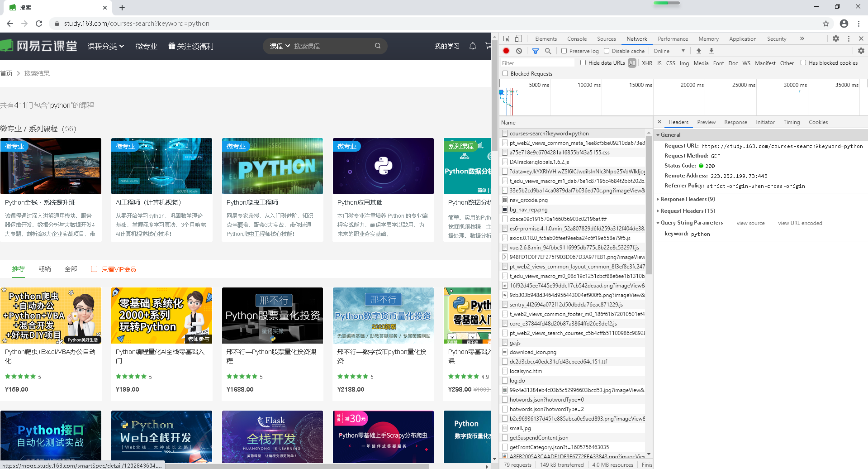868x469 pixels.
Task: Click the gift icon 关注领福利
Action: [172, 46]
